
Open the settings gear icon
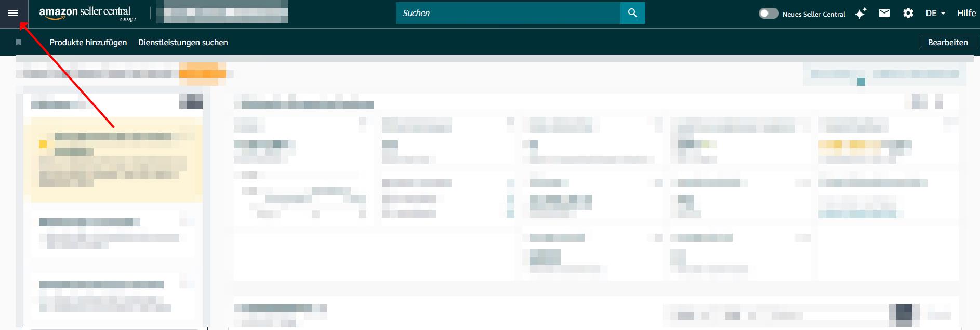[x=908, y=14]
